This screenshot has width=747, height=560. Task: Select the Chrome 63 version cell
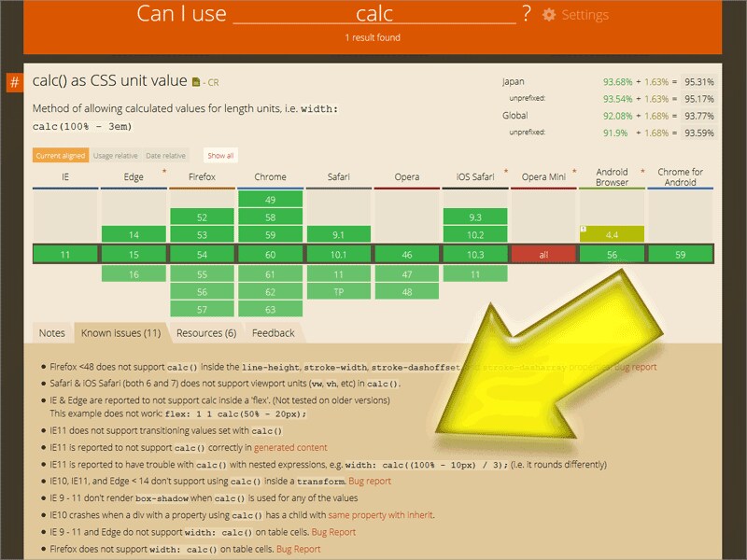point(271,309)
